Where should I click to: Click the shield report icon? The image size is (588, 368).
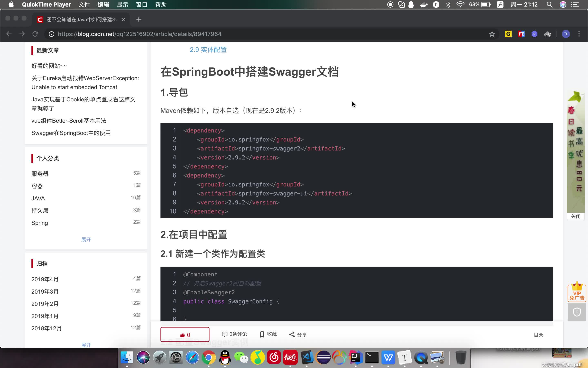click(577, 312)
